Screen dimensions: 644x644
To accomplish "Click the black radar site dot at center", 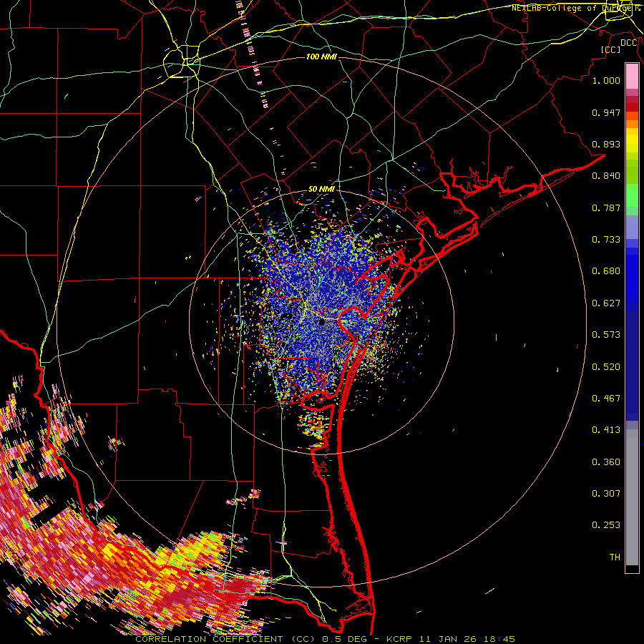I will (322, 323).
